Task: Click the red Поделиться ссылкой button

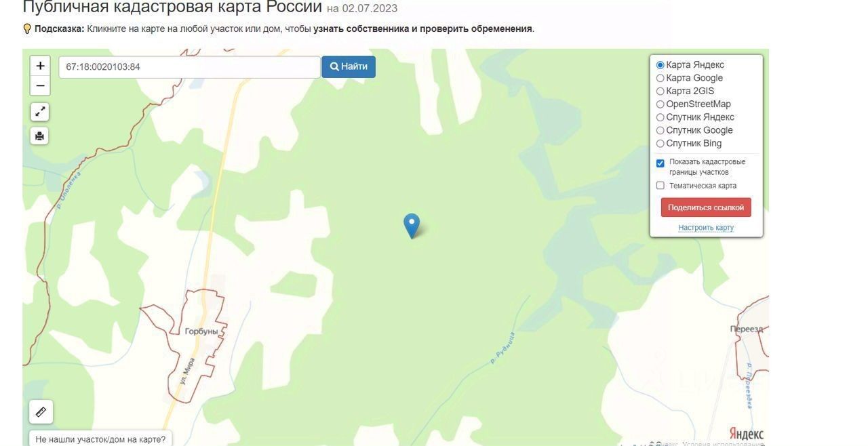Action: point(706,207)
